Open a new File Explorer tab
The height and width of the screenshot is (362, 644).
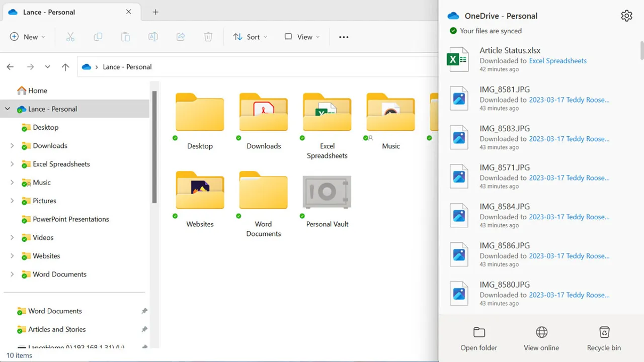[155, 12]
